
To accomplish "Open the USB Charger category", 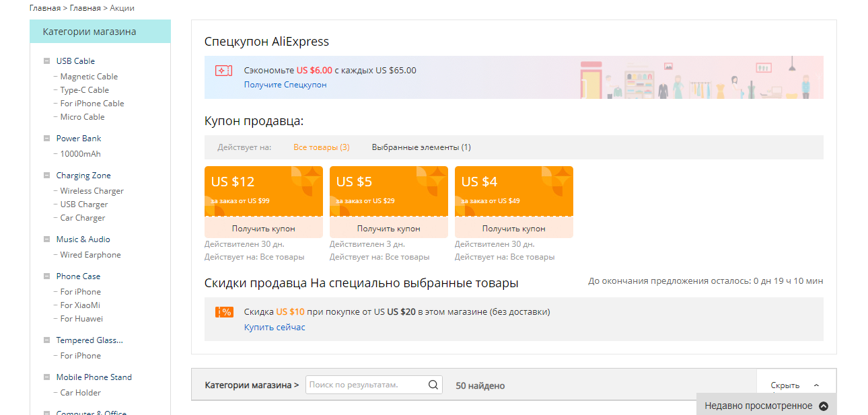I will click(84, 204).
